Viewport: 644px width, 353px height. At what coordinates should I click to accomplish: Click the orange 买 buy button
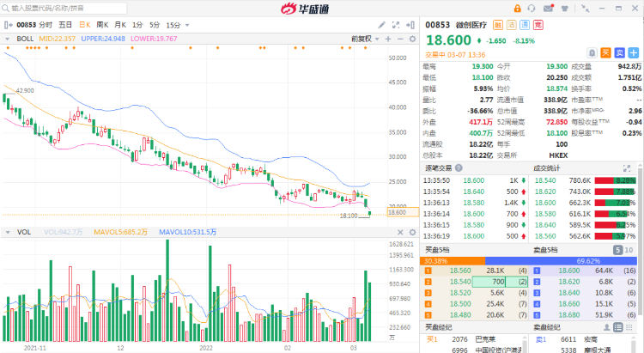(x=605, y=52)
